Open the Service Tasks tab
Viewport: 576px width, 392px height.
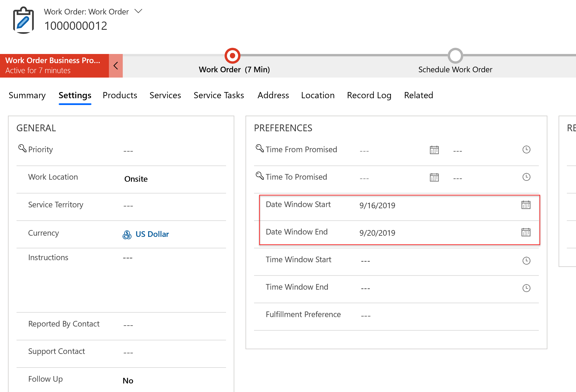(x=219, y=95)
